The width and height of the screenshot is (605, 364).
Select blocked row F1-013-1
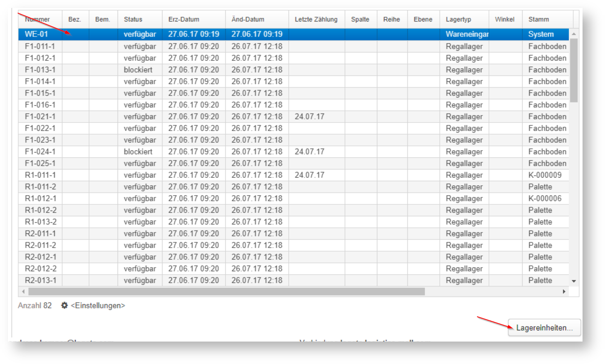(x=294, y=70)
